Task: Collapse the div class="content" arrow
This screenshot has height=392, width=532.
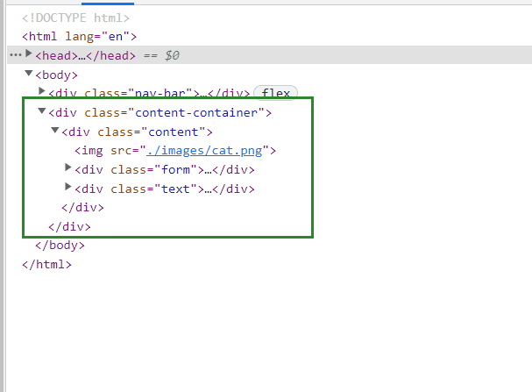Action: pyautogui.click(x=55, y=130)
